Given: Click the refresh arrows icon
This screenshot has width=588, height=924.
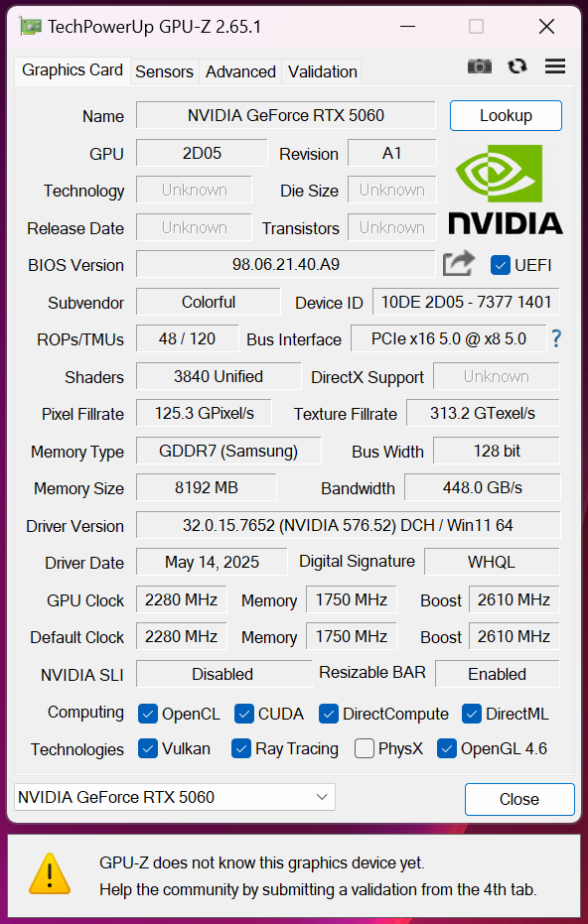Looking at the screenshot, I should tap(517, 66).
